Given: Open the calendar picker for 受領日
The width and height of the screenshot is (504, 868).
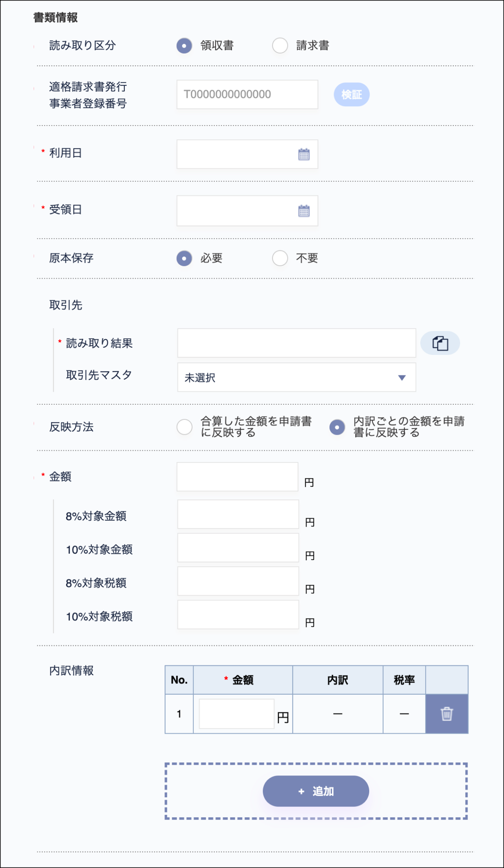Looking at the screenshot, I should click(x=304, y=211).
